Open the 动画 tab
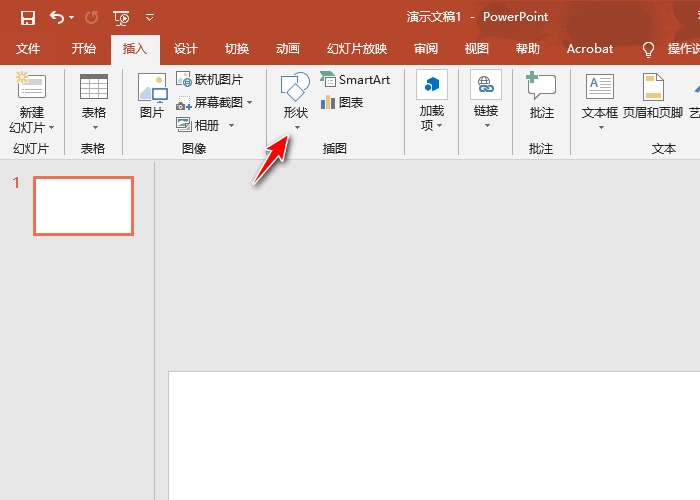Screen dimensions: 700x500 288,49
